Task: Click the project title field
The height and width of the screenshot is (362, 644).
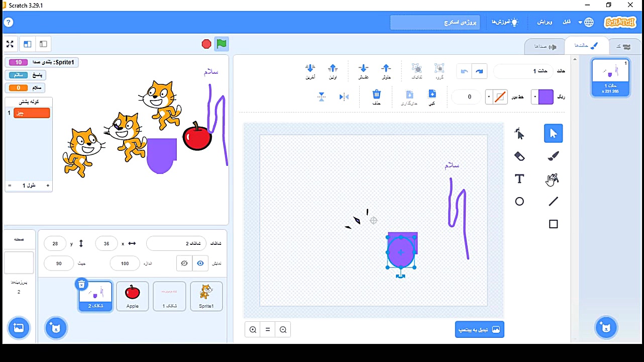Action: point(435,23)
